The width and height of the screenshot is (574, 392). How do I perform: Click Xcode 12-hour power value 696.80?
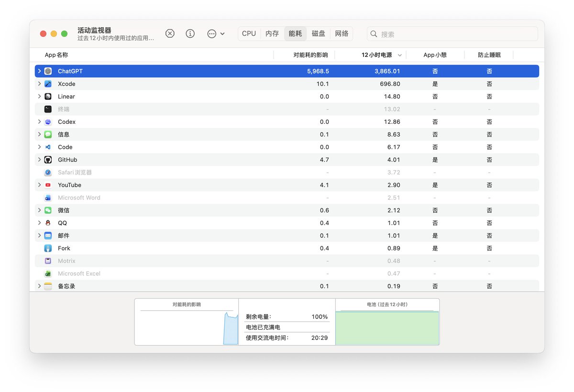[390, 84]
